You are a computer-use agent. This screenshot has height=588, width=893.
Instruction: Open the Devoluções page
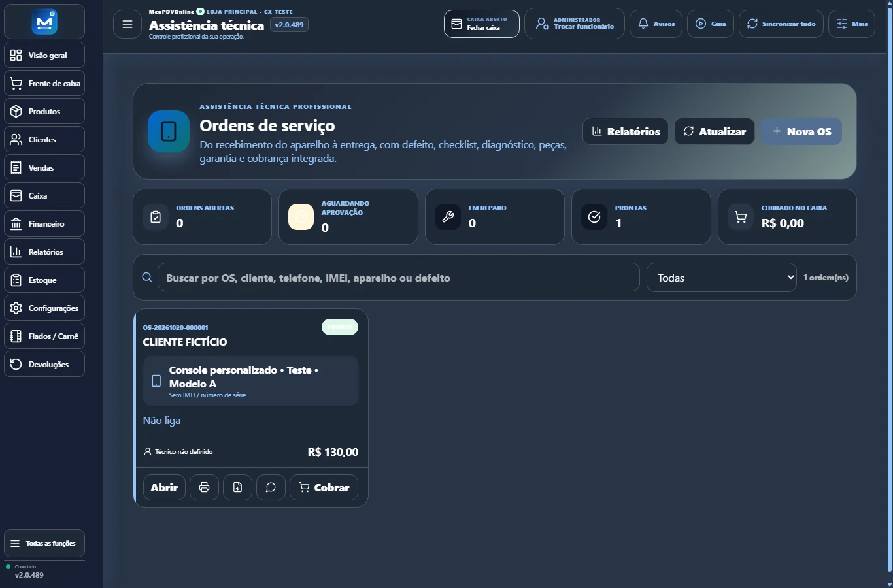[x=44, y=365]
